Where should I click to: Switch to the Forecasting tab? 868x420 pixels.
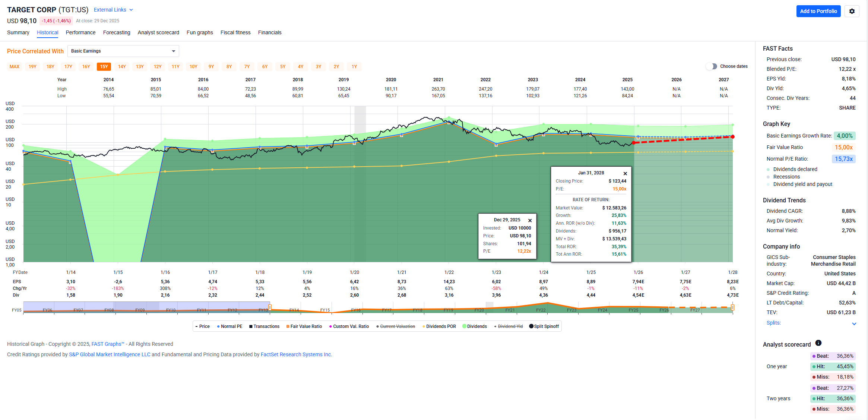tap(117, 32)
